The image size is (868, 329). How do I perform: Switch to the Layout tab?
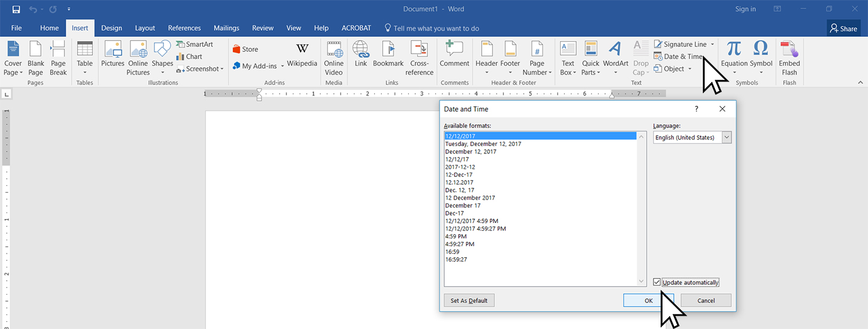[x=145, y=28]
